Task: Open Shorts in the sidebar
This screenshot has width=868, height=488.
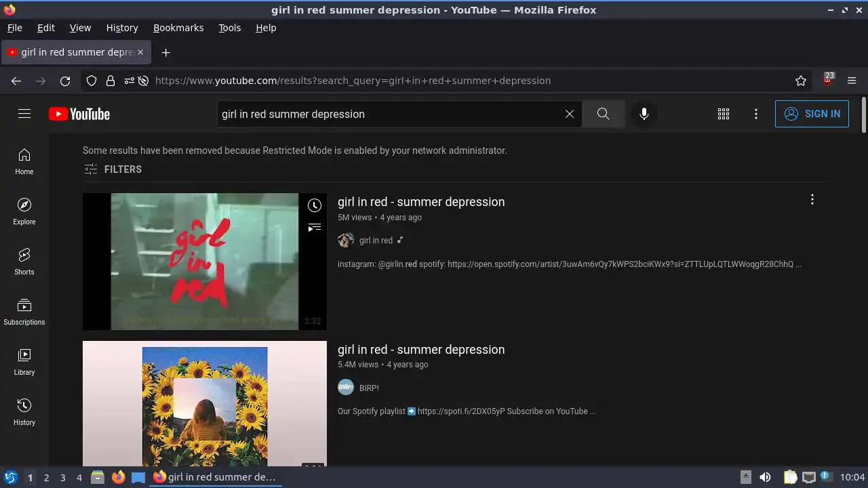Action: coord(24,262)
